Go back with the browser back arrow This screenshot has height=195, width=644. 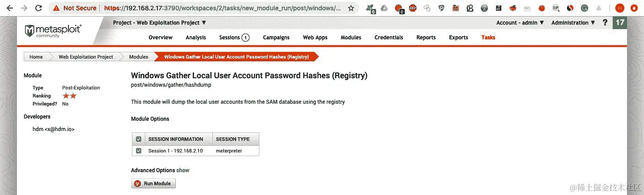[10, 8]
